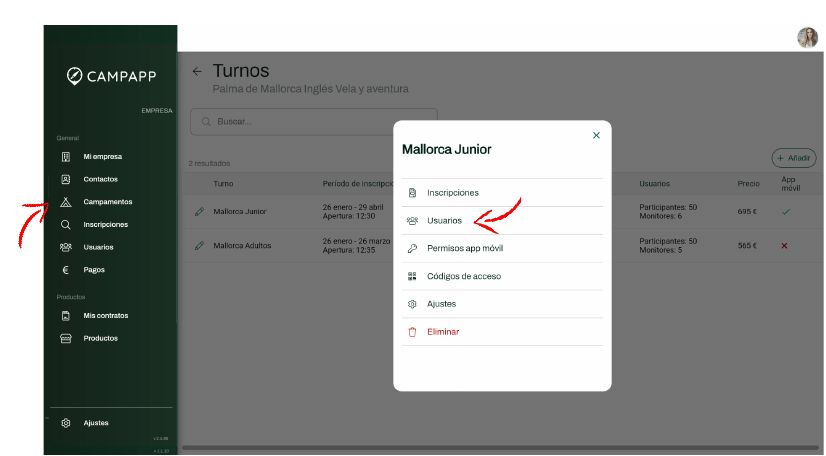Select Inscripciones in the Mallorca Junior dialog
This screenshot has height=456, width=826.
coord(452,193)
